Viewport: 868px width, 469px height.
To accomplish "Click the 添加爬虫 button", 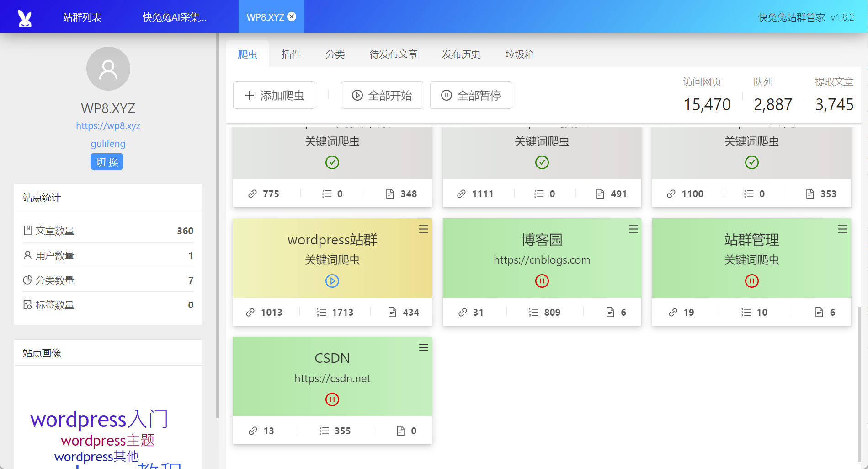I will [274, 95].
